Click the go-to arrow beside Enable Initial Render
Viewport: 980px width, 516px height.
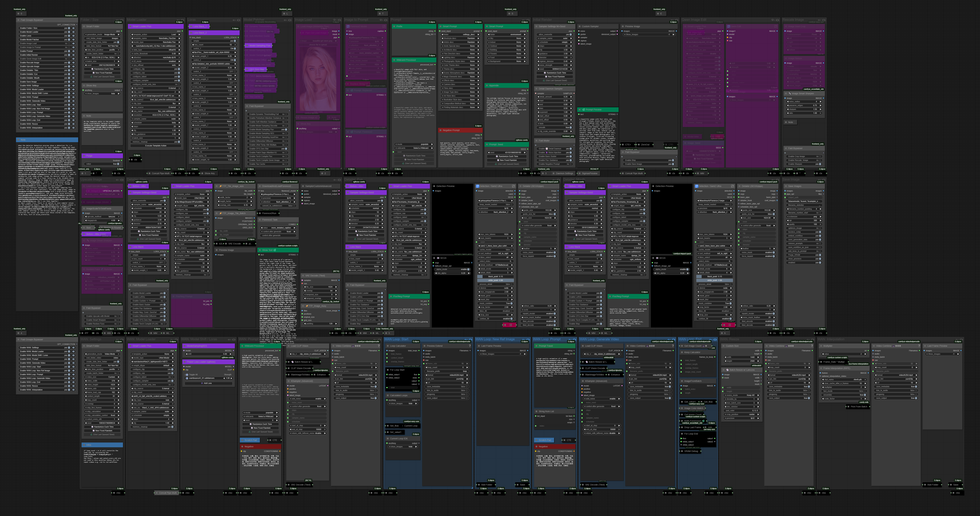(73, 55)
